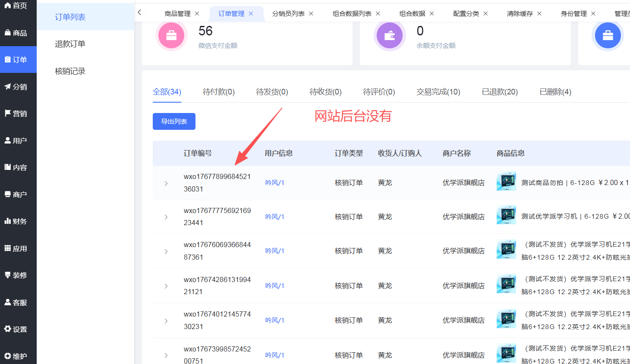The image size is (630, 364).
Task: Close the 分销员列表 tab
Action: click(311, 14)
